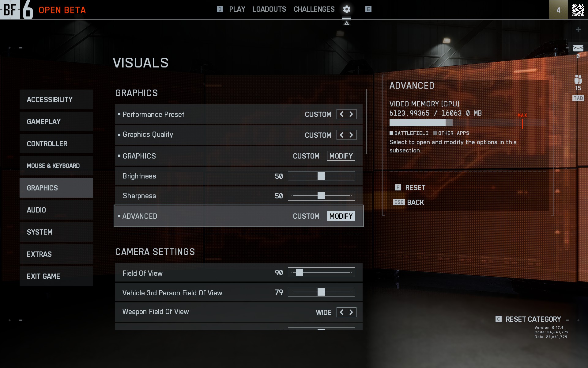Click the Brightness value 50
This screenshot has height=368, width=588.
point(279,176)
